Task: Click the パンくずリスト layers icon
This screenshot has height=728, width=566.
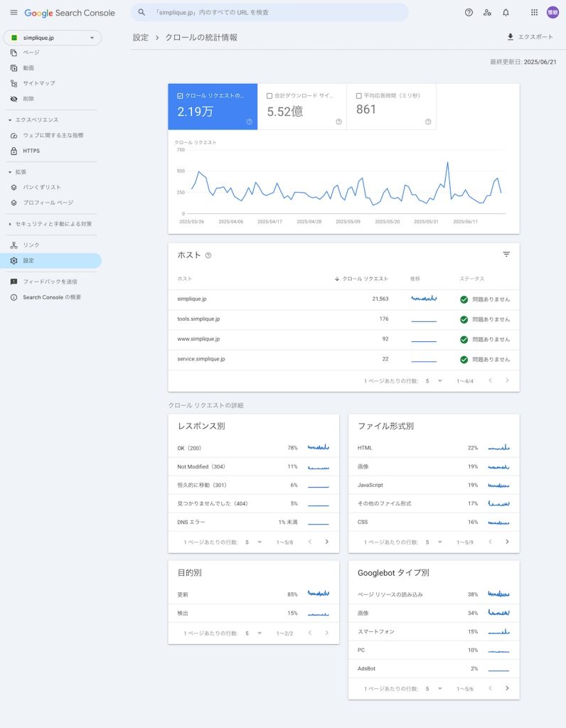Action: 14,187
